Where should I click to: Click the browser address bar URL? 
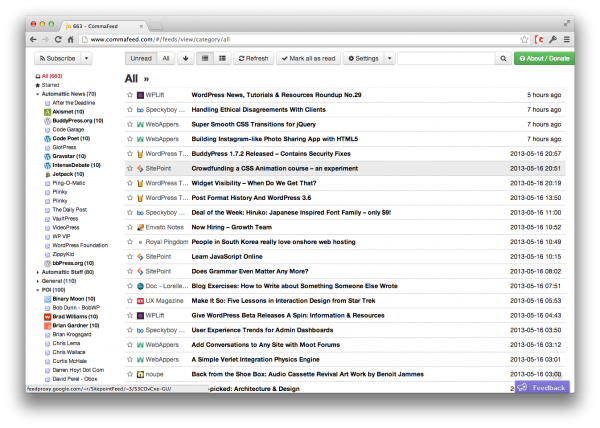(x=160, y=39)
